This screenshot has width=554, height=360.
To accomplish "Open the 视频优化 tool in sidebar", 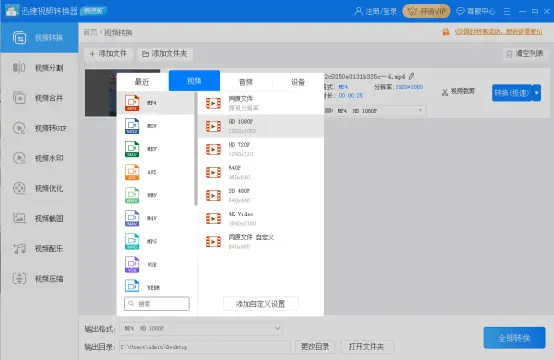I will point(39,188).
